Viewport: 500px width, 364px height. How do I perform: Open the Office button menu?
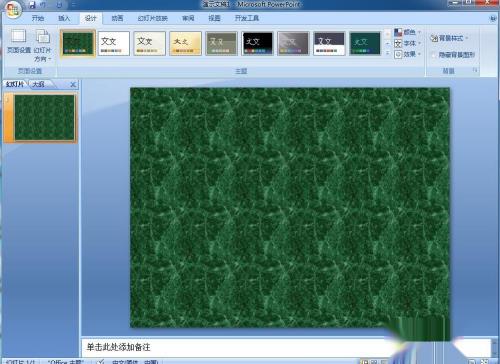click(13, 9)
